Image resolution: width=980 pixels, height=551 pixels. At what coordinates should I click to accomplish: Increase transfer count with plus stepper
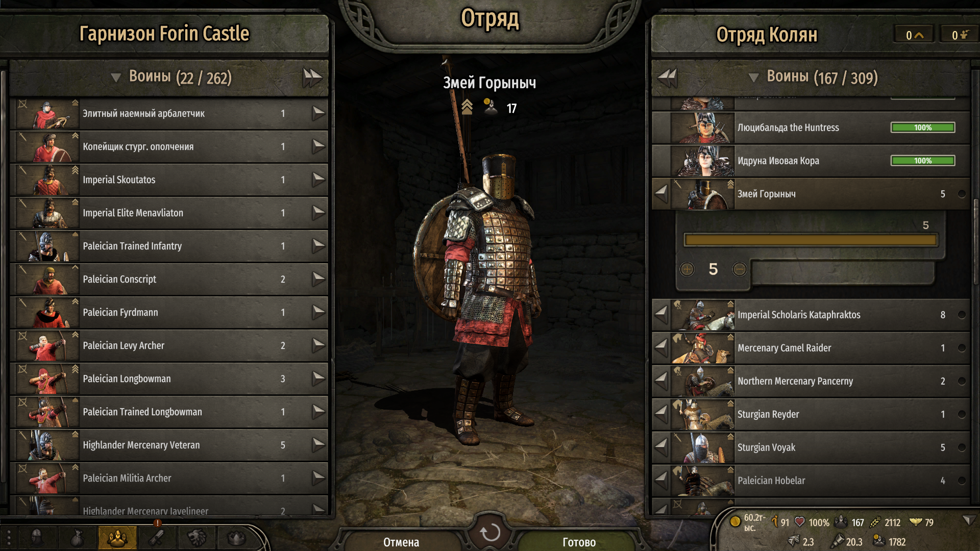(687, 269)
